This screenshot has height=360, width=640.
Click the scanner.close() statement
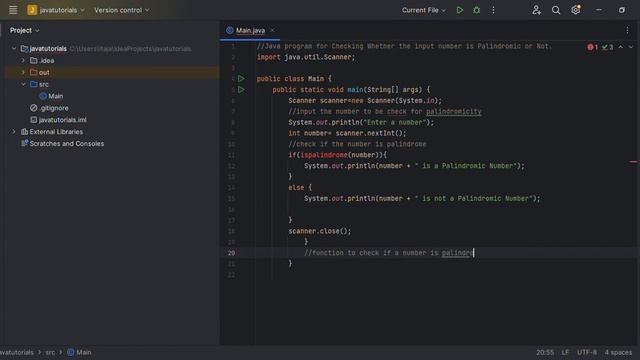[x=320, y=231]
